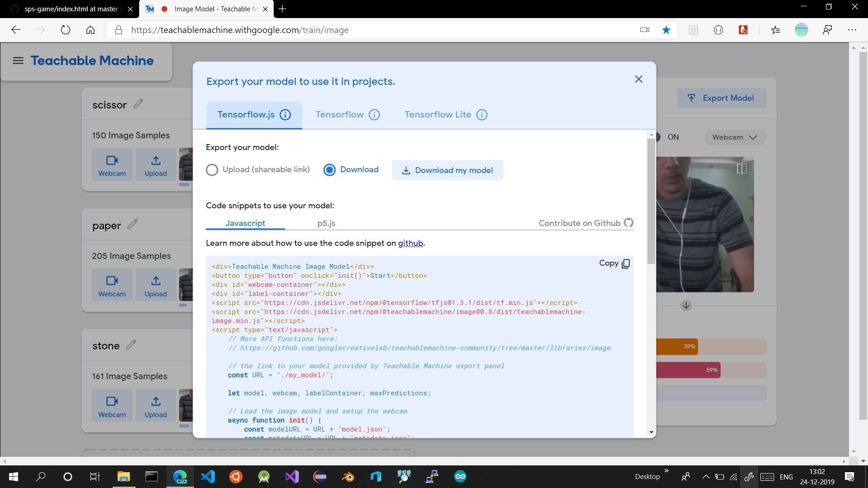
Task: Expand preview with the down arrow button
Action: (686, 306)
